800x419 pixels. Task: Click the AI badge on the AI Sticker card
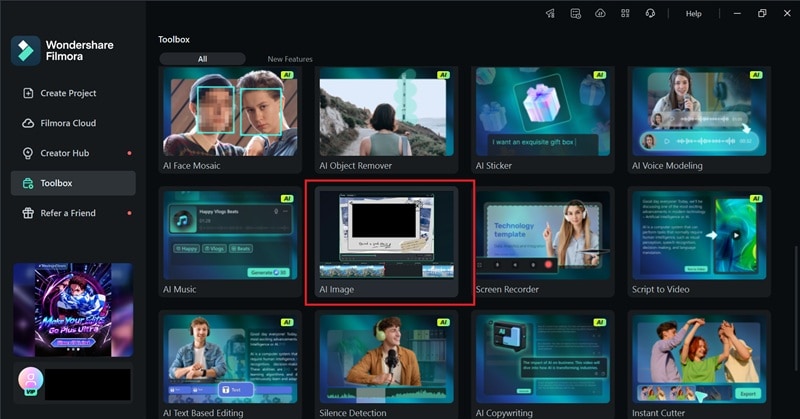[x=599, y=75]
